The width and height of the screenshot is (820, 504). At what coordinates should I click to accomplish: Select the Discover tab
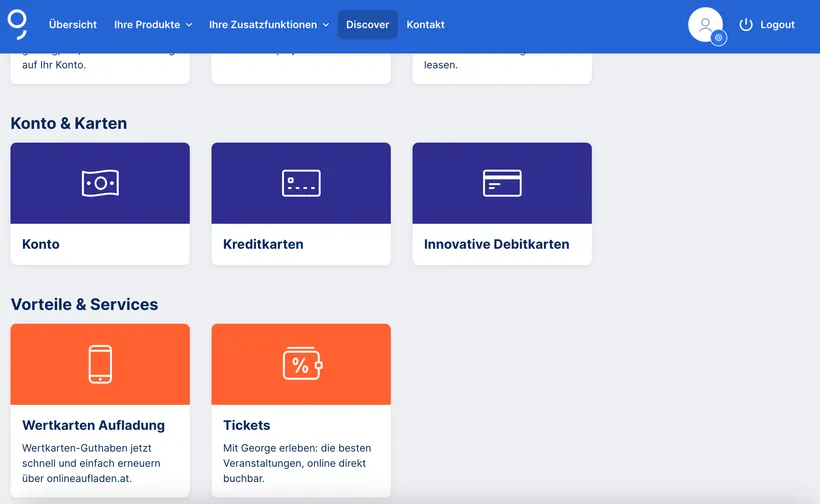368,25
